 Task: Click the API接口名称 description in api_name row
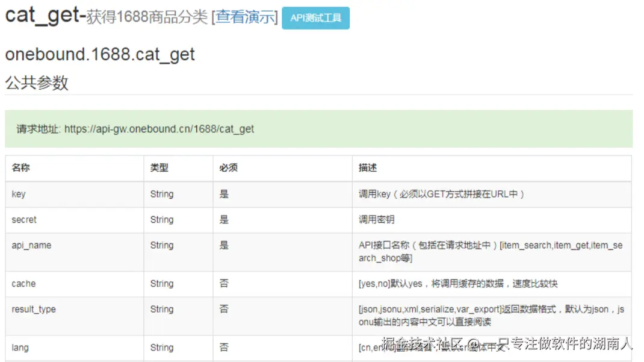click(491, 251)
